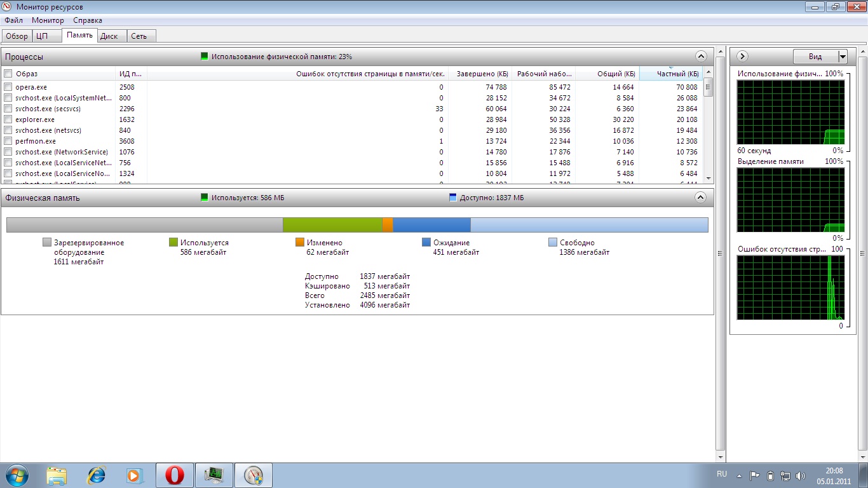Show hidden tray icons with the arrow

click(x=740, y=475)
